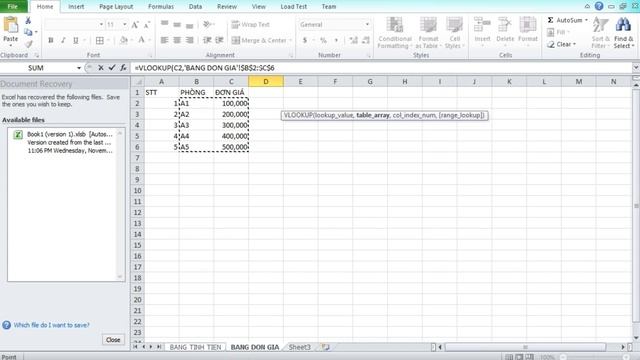This screenshot has height=360, width=640.
Task: Click column D header
Action: click(266, 82)
